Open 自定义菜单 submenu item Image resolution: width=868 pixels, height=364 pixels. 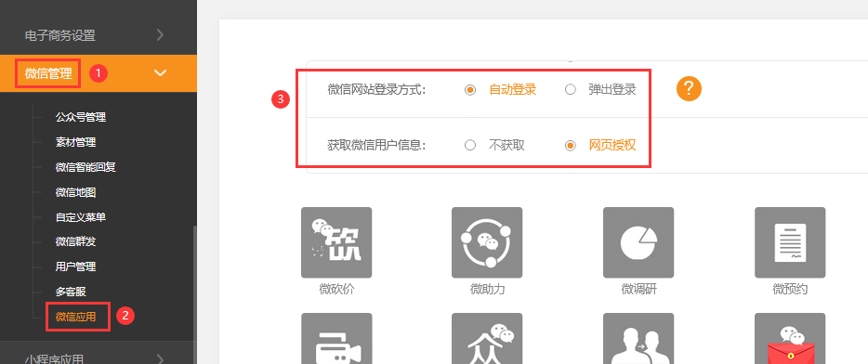[81, 217]
